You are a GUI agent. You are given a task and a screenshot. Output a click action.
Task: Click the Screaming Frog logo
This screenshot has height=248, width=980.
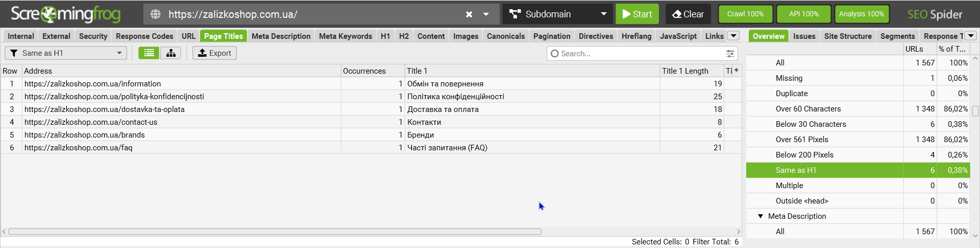(x=66, y=14)
